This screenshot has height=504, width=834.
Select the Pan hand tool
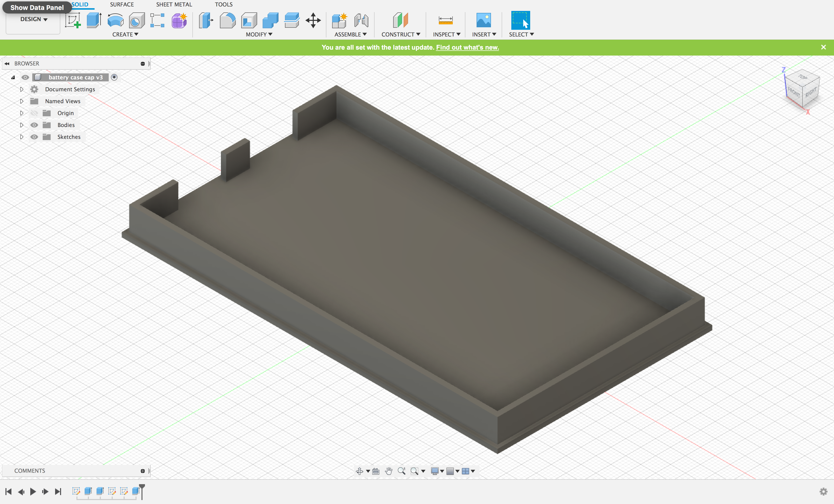(x=388, y=471)
